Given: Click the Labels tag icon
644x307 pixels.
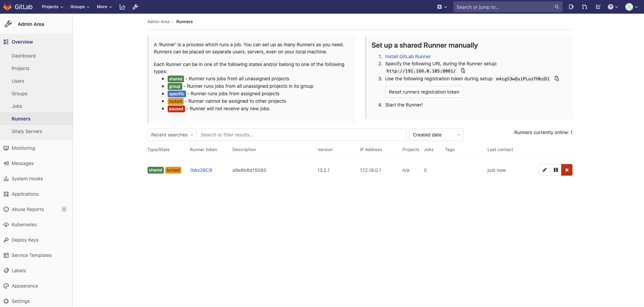Looking at the screenshot, I should click(6, 271).
